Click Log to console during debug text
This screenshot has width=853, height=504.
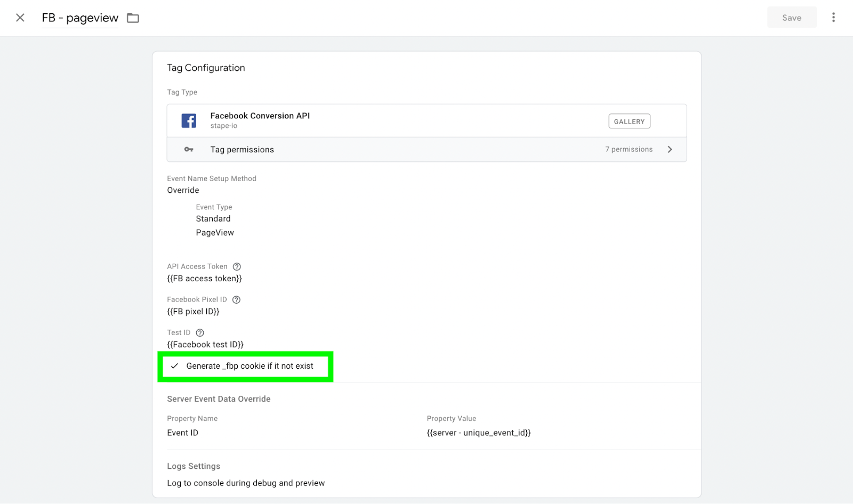(x=246, y=483)
